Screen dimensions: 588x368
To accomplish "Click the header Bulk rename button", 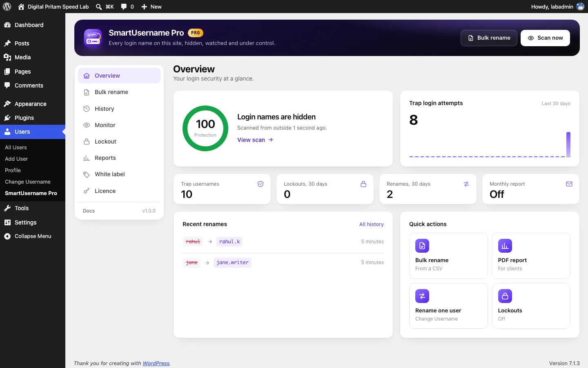I will pyautogui.click(x=489, y=38).
